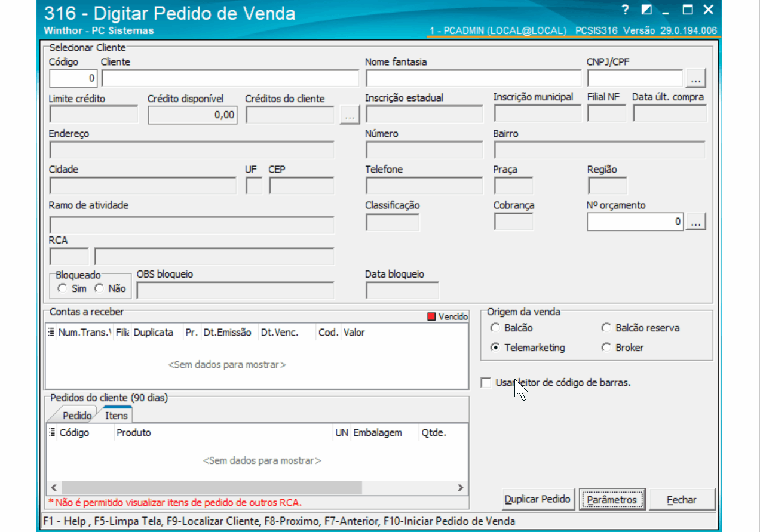This screenshot has width=760, height=532.
Task: Click the Créditos do cliente ellipsis button
Action: coord(350,115)
